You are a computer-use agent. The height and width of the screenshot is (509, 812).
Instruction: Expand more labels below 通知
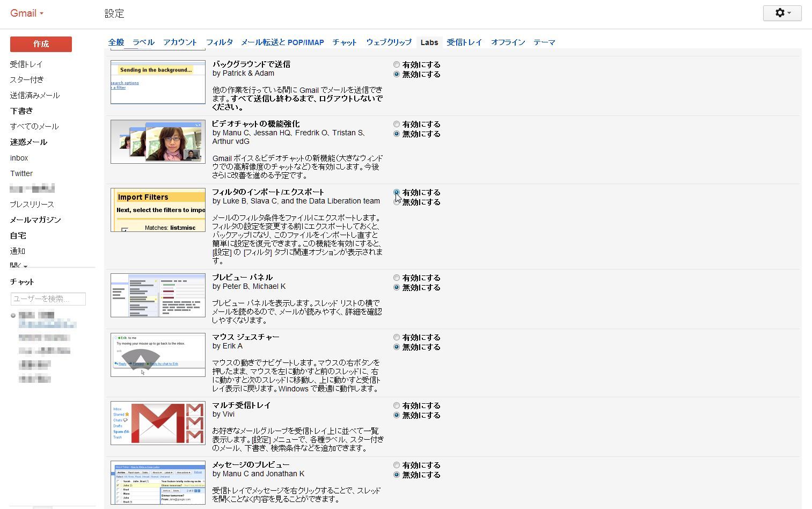(18, 265)
